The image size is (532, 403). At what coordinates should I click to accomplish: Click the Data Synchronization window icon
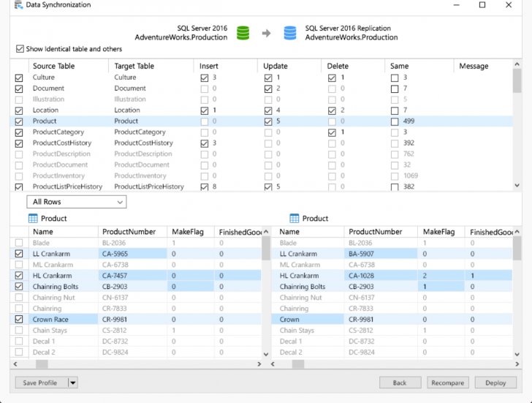[x=18, y=4]
